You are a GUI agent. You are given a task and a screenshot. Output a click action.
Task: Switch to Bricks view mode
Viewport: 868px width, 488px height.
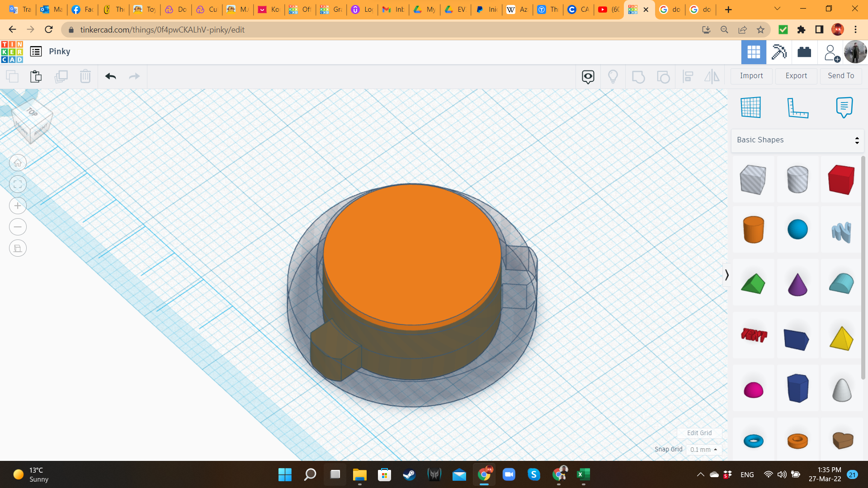tap(804, 52)
